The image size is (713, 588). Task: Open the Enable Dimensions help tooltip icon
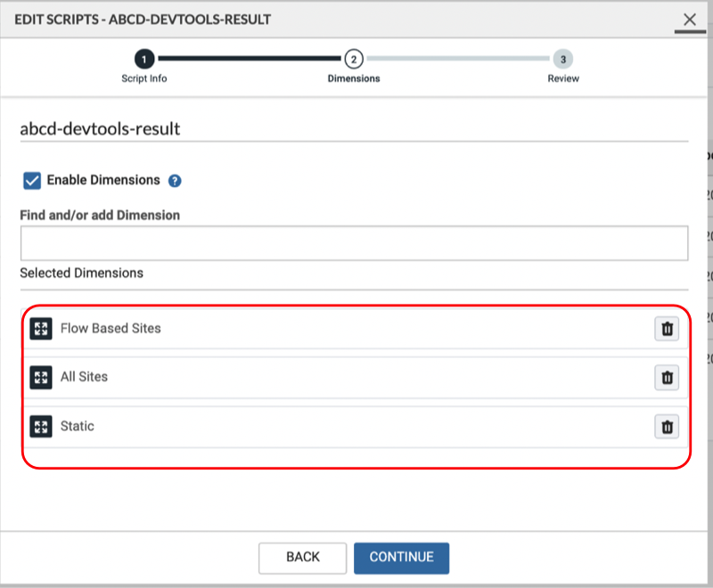pyautogui.click(x=175, y=181)
